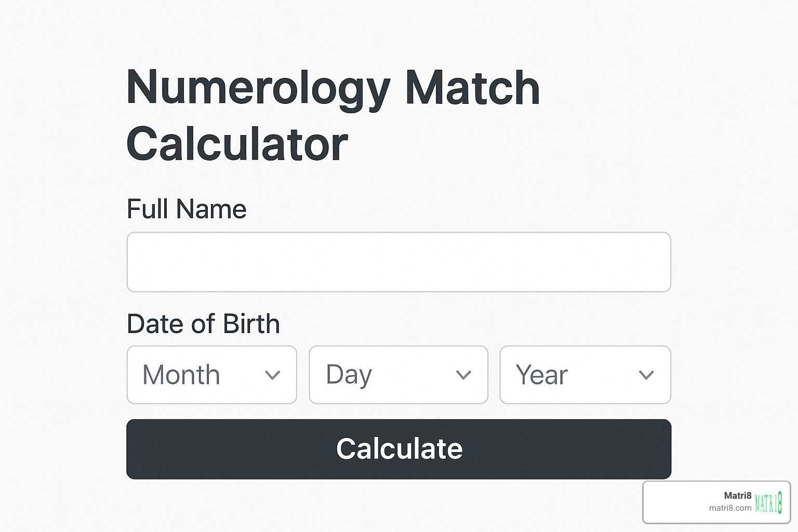Click the chevron arrow in Month selector
Image resolution: width=798 pixels, height=532 pixels.
tap(273, 375)
